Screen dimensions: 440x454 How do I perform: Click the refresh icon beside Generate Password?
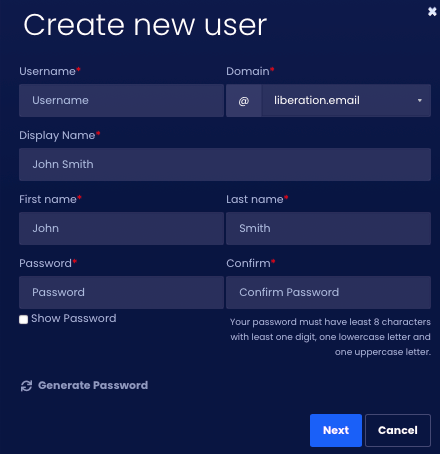(x=26, y=386)
